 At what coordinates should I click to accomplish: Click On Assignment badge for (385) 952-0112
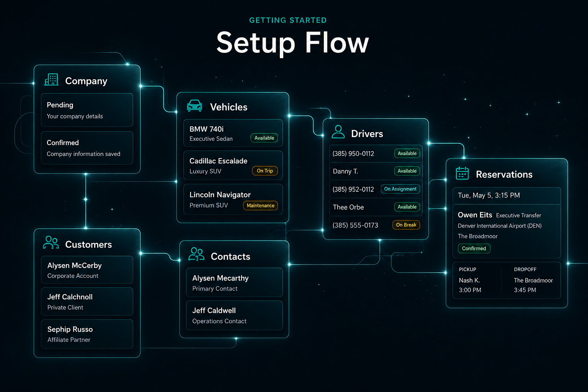400,189
